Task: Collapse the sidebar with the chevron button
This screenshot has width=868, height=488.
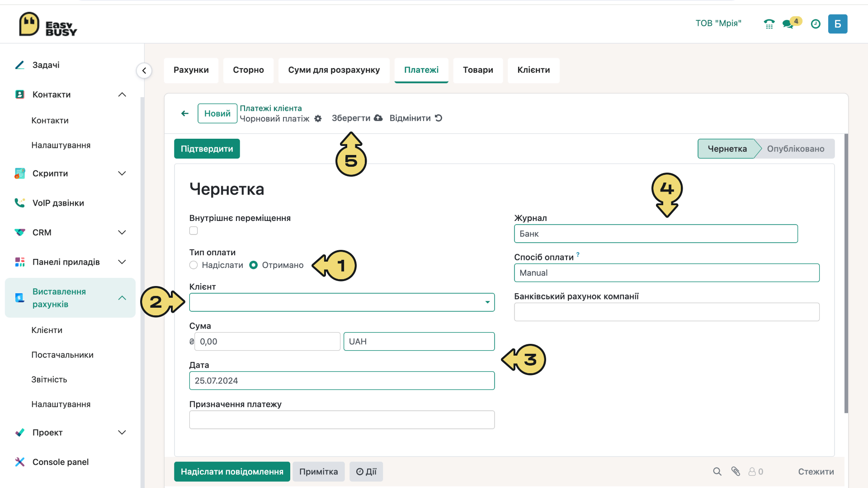Action: pos(144,70)
